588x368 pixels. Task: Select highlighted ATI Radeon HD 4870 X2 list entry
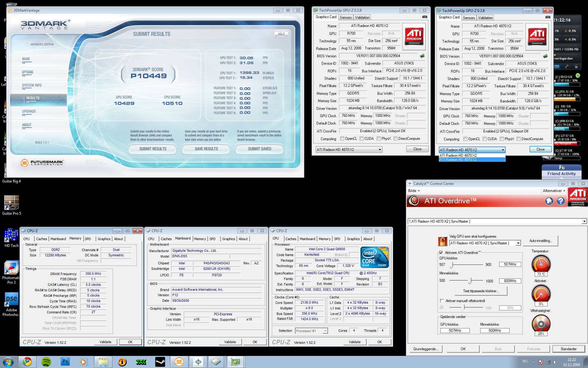click(472, 159)
